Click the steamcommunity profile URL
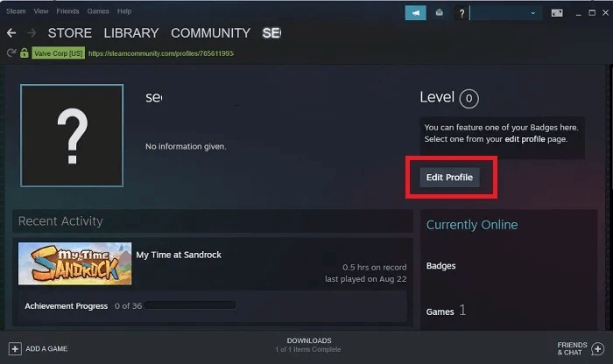Screen dimensions: 613x364 161,53
